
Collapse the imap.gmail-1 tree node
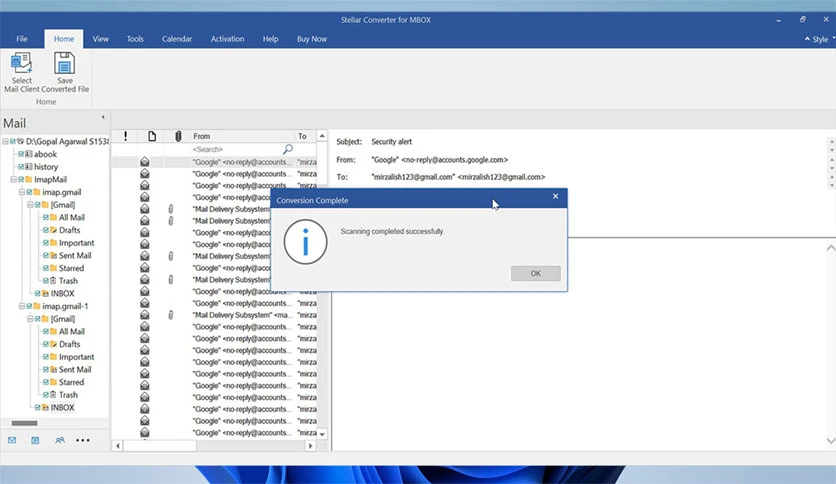click(22, 306)
